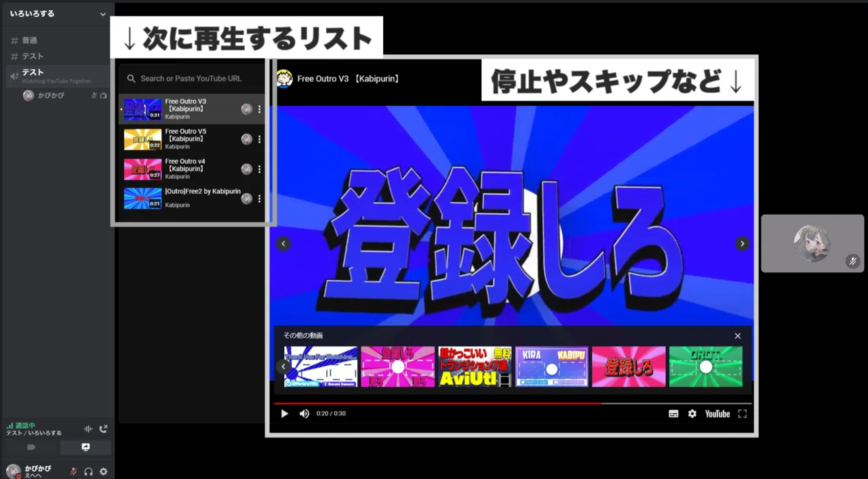Select the テスト voice channel Watching YouTube Together
The width and height of the screenshot is (868, 479).
pyautogui.click(x=57, y=76)
